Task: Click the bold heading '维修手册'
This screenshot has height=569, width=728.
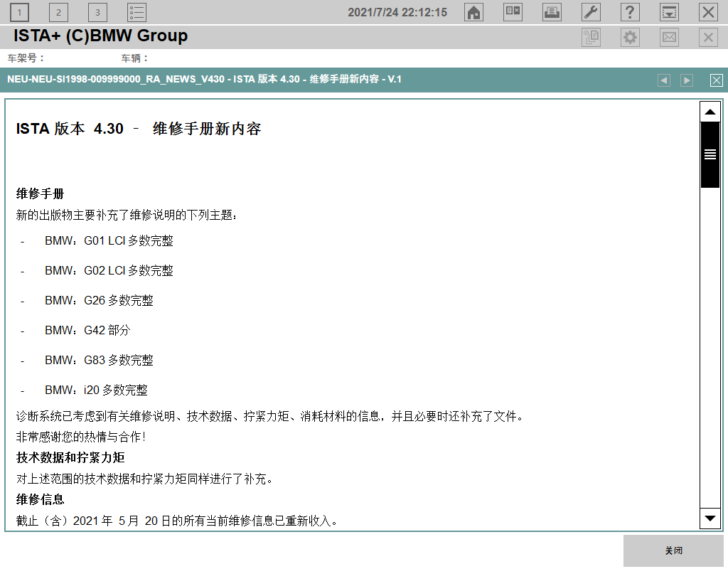Action: [40, 193]
